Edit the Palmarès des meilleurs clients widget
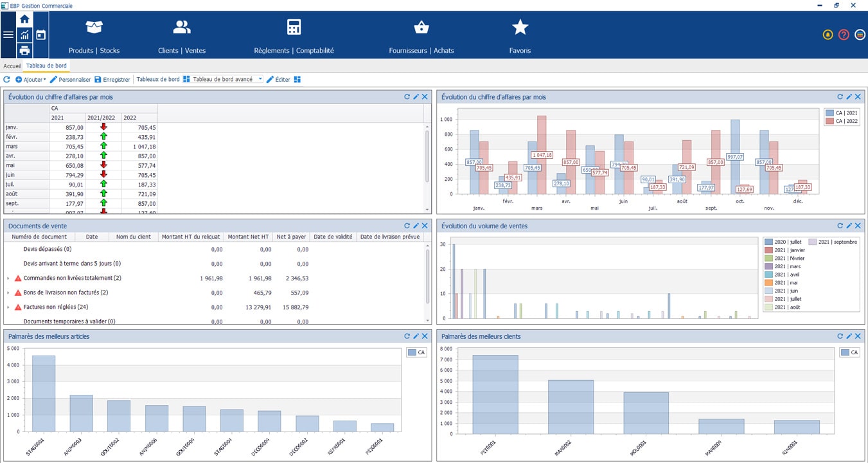Viewport: 868px width, 463px height. point(848,336)
